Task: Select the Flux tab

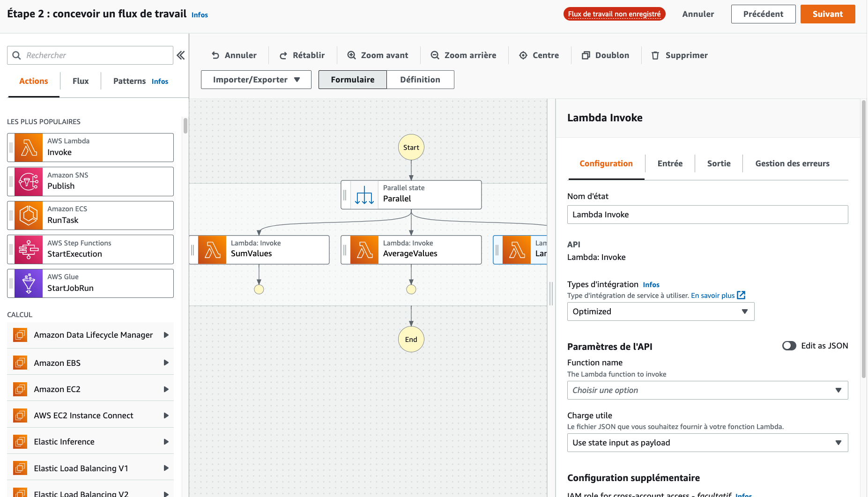Action: (81, 81)
